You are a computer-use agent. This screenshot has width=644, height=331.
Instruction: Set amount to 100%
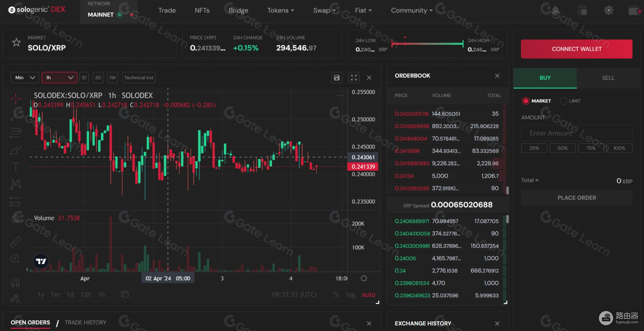click(619, 148)
